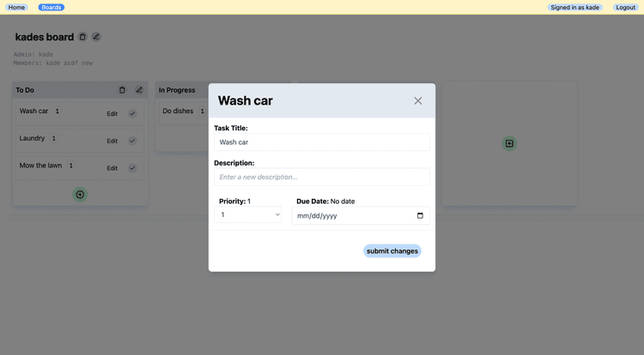Add a new column with plus icon
The width and height of the screenshot is (644, 355).
click(x=509, y=143)
